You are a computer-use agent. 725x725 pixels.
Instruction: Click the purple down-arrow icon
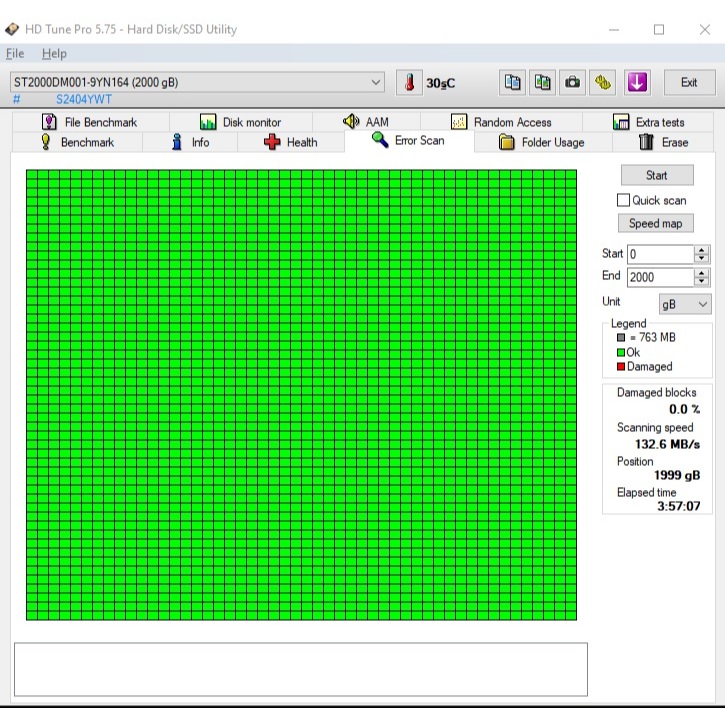point(637,83)
